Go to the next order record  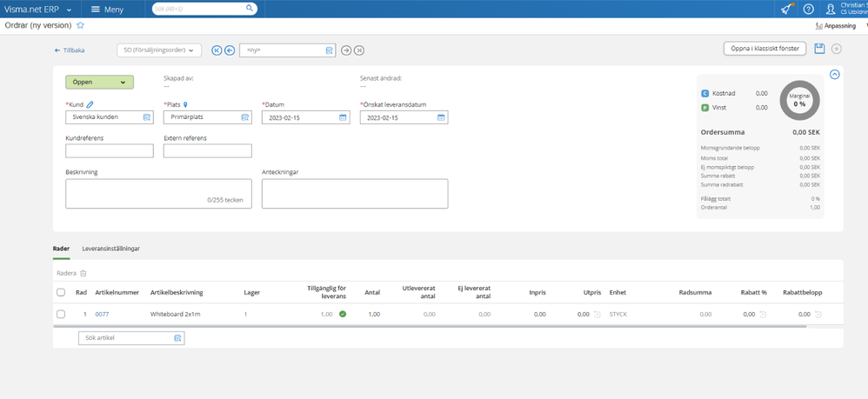pos(346,50)
